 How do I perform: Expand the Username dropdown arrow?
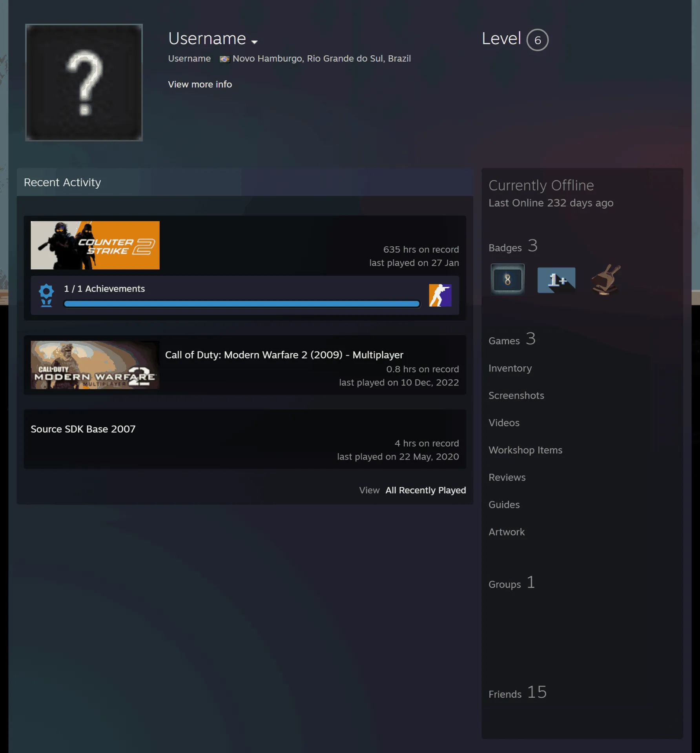click(x=254, y=42)
